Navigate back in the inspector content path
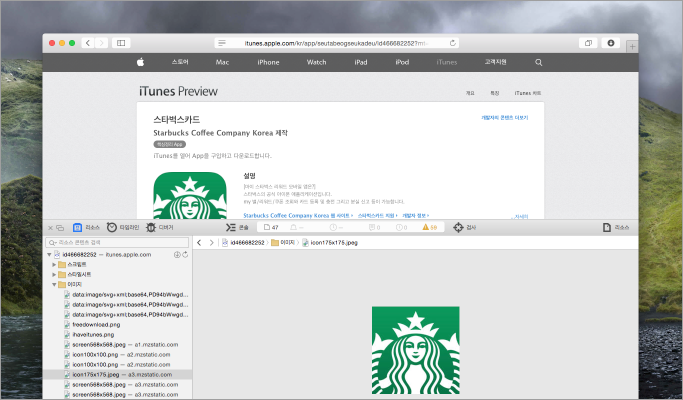This screenshot has height=400, width=683. coord(199,243)
